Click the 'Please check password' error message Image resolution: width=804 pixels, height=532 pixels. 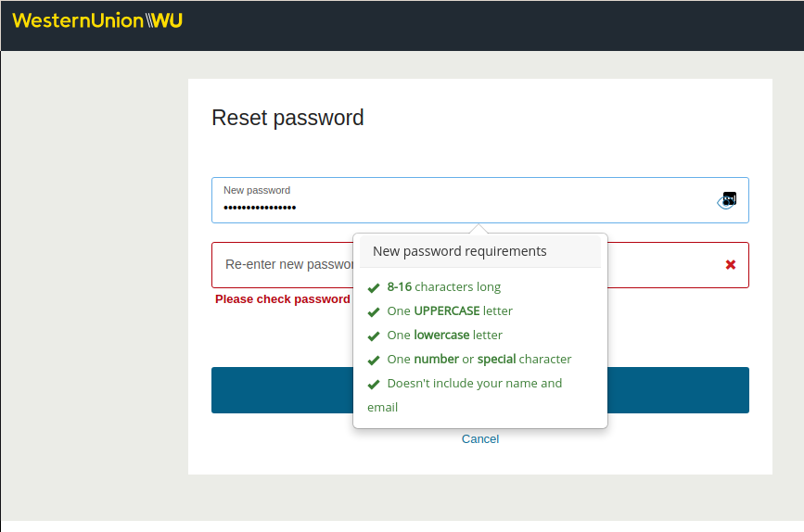tap(283, 298)
